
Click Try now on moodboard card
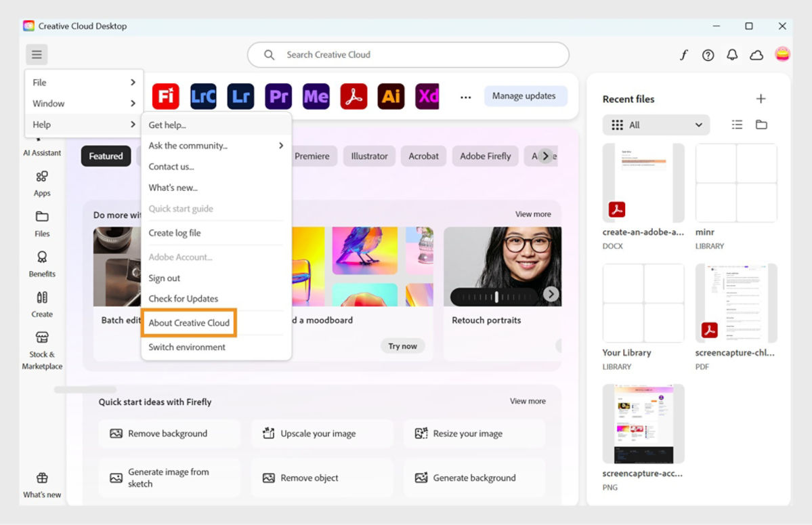point(403,346)
